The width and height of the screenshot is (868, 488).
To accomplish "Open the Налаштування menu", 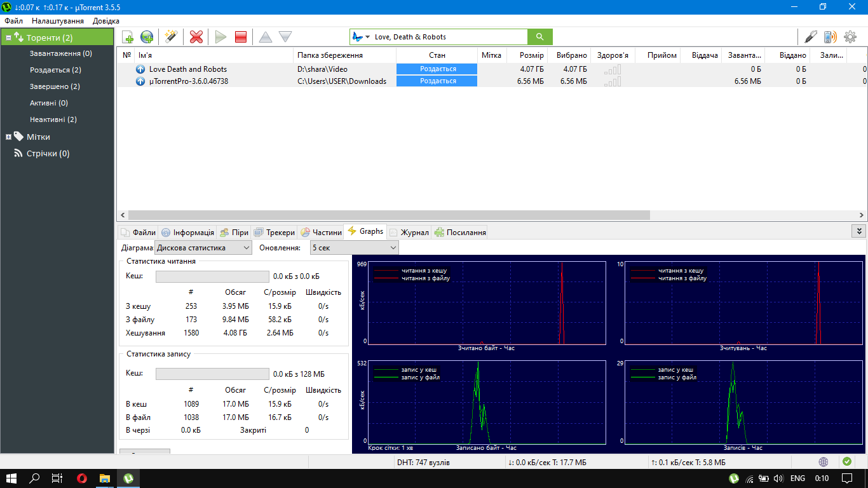I will [58, 21].
